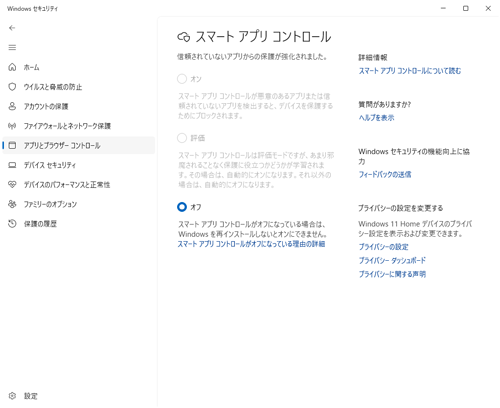Click the 評価 option label text
Image resolution: width=500 pixels, height=408 pixels.
(198, 138)
